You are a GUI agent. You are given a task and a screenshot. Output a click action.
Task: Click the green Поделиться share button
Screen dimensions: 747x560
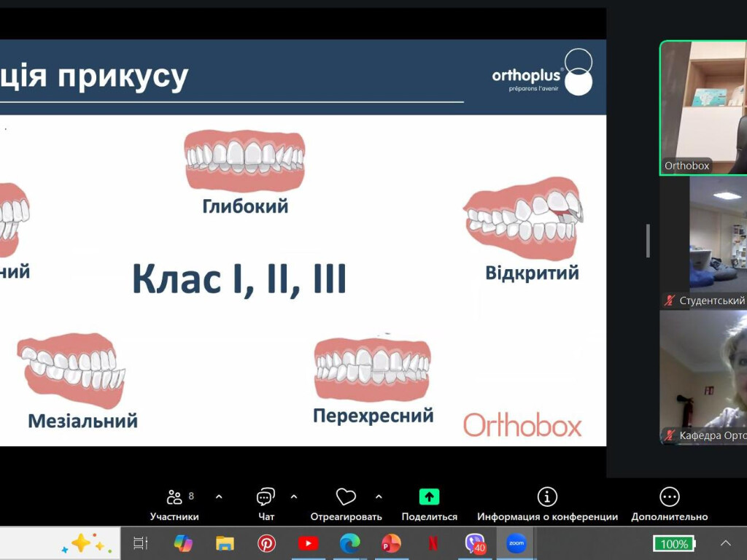[427, 496]
